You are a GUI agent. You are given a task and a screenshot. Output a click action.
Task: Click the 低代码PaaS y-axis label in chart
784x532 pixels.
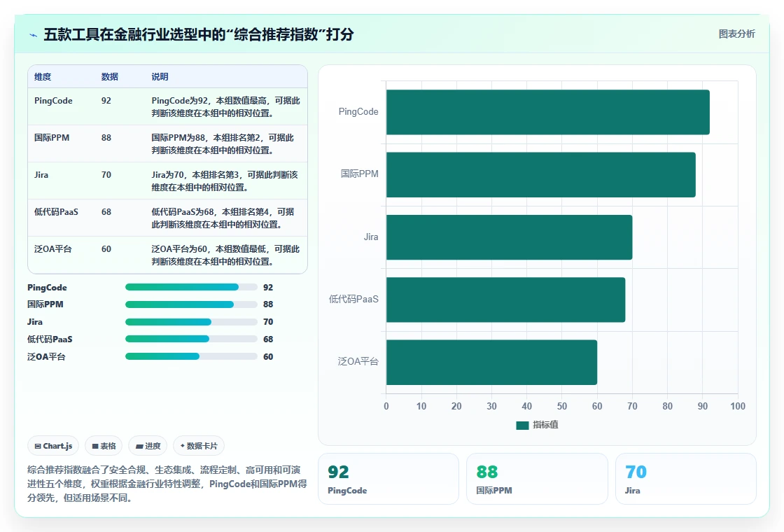pos(353,299)
